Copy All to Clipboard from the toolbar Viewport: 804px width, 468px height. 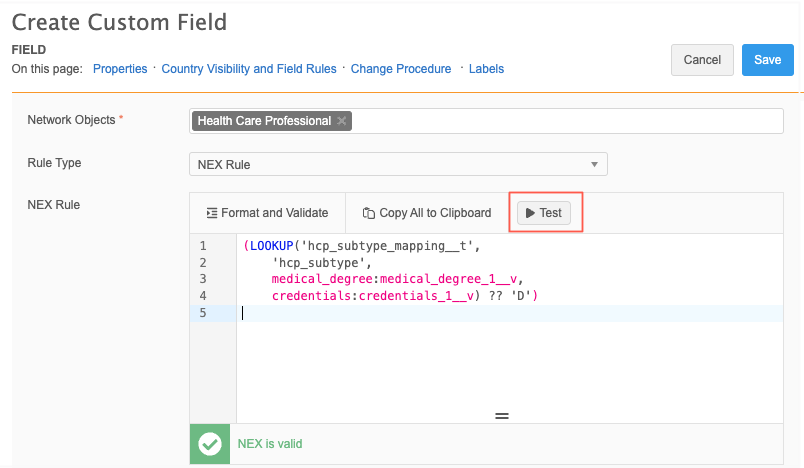tap(427, 213)
